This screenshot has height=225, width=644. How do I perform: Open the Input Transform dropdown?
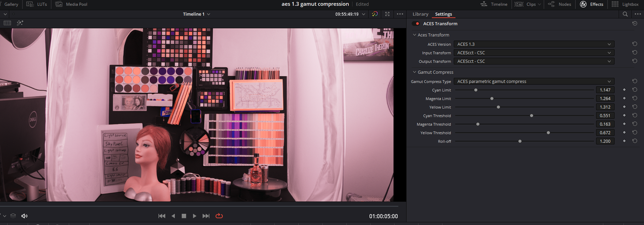coord(534,53)
